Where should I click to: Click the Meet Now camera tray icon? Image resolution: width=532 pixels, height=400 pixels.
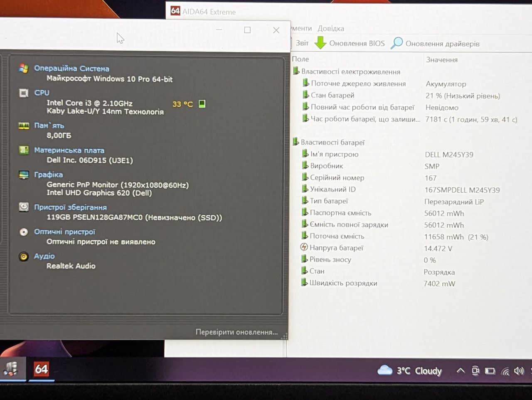(x=475, y=371)
